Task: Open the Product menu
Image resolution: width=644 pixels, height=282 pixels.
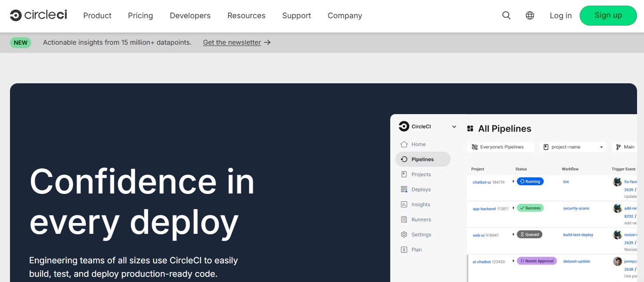Action: (97, 16)
